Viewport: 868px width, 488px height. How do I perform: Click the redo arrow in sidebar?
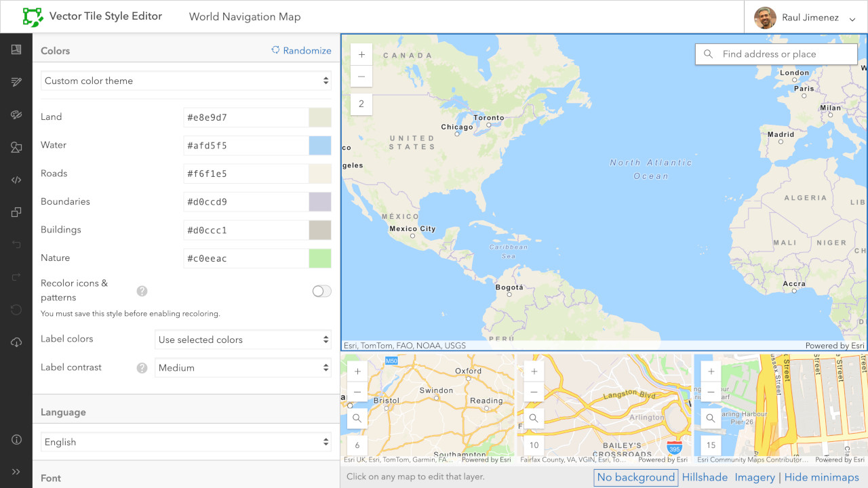16,277
